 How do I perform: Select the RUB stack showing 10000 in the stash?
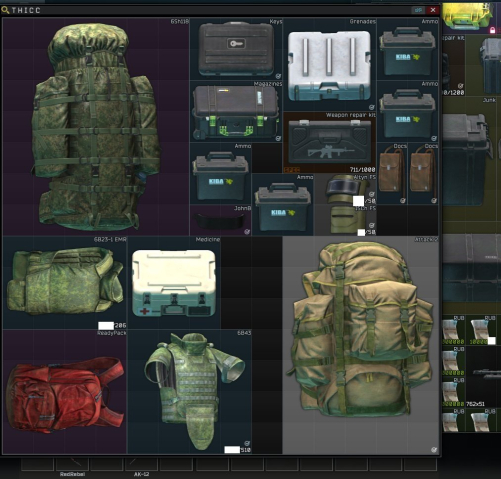coord(482,330)
